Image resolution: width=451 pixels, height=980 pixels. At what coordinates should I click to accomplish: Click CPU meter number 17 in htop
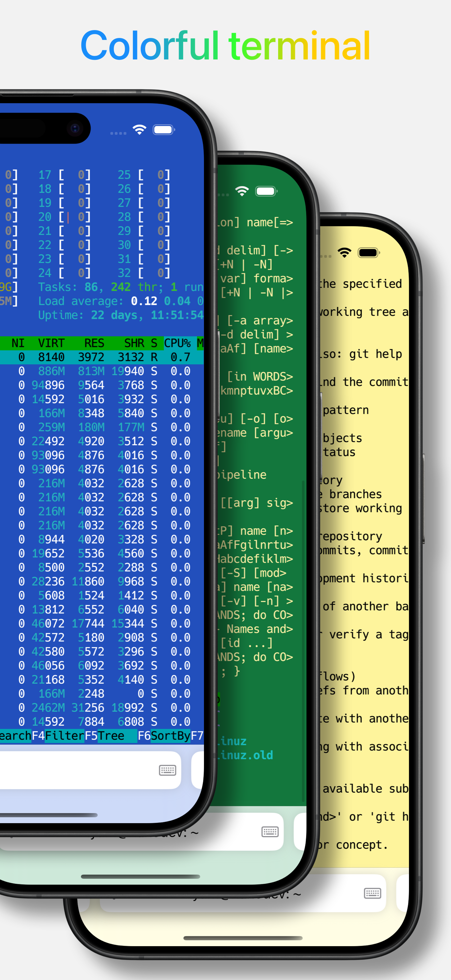(x=64, y=175)
